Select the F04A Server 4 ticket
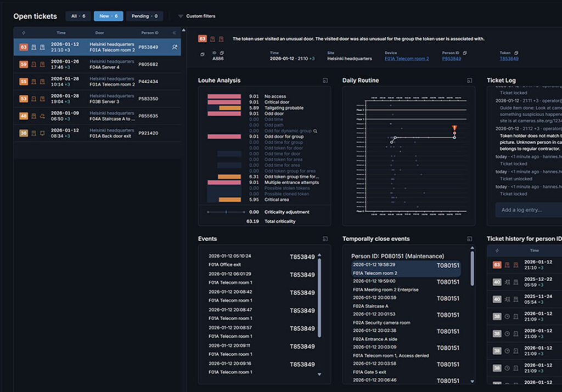Viewport: 562px width, 392px height. (x=97, y=64)
